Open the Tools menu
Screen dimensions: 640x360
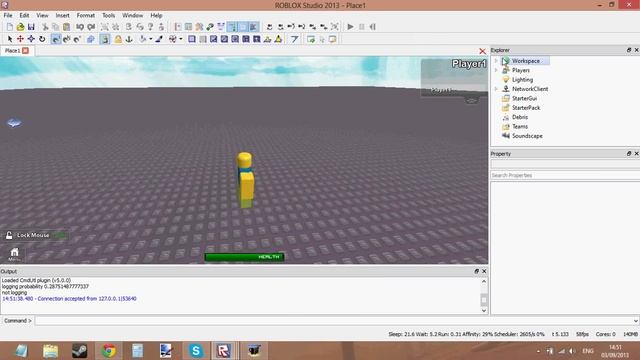(109, 16)
